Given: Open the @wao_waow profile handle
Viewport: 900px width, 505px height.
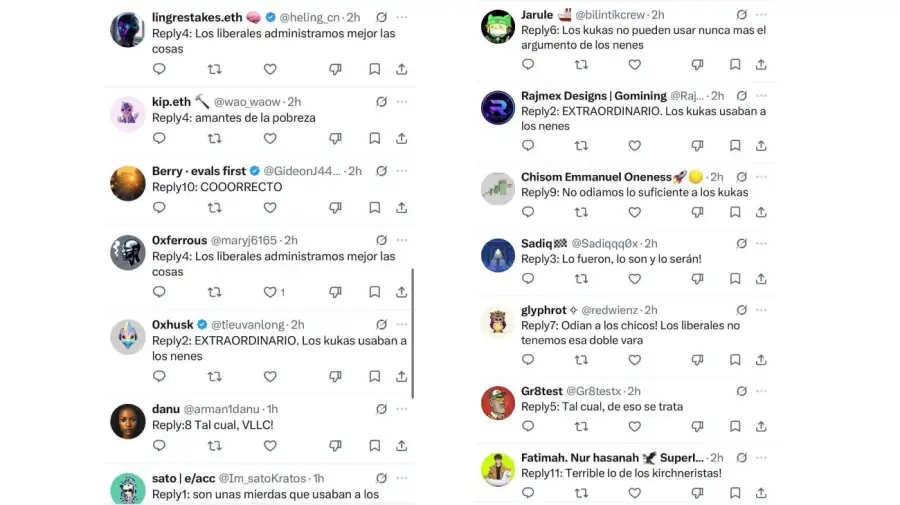Looking at the screenshot, I should [247, 102].
